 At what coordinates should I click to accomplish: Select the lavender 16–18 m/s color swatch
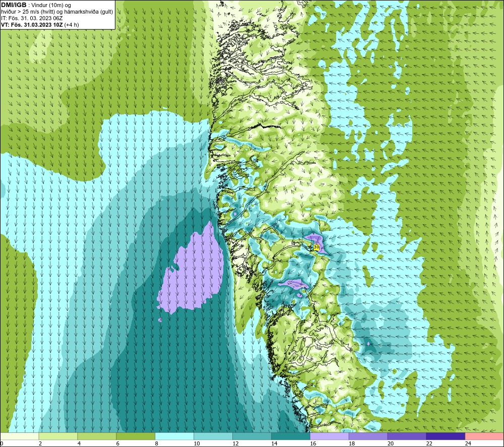click(330, 436)
